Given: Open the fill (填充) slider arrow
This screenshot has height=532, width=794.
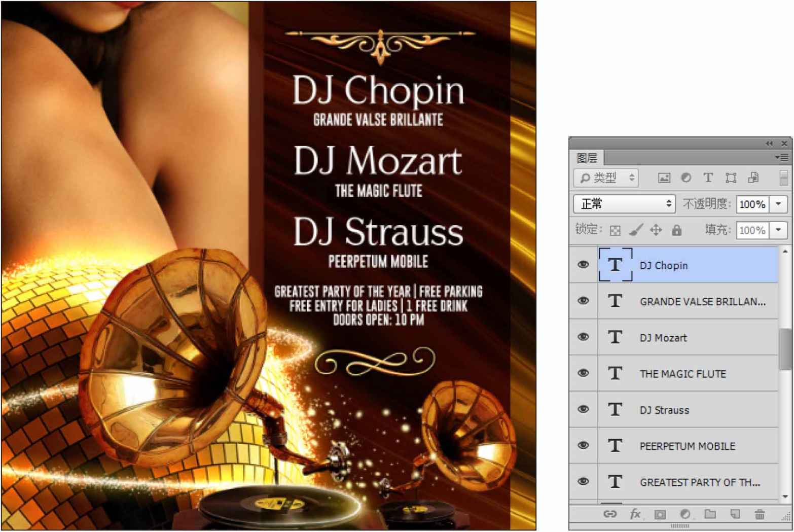Looking at the screenshot, I should tap(778, 230).
